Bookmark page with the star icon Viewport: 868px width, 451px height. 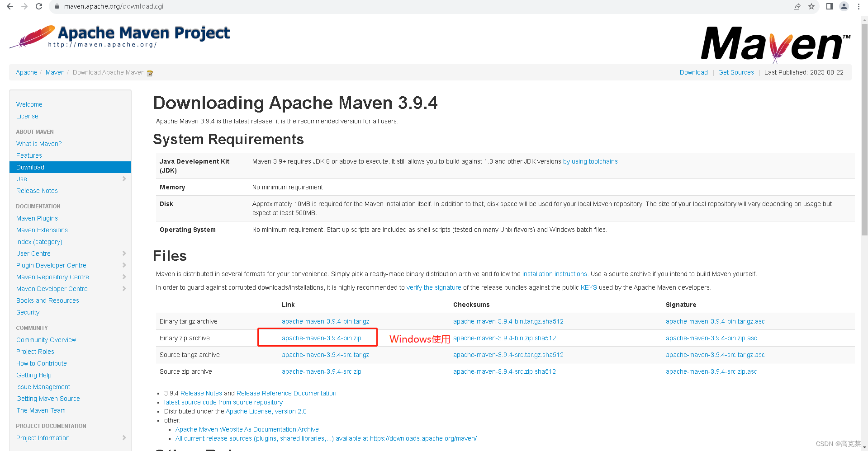click(x=811, y=6)
